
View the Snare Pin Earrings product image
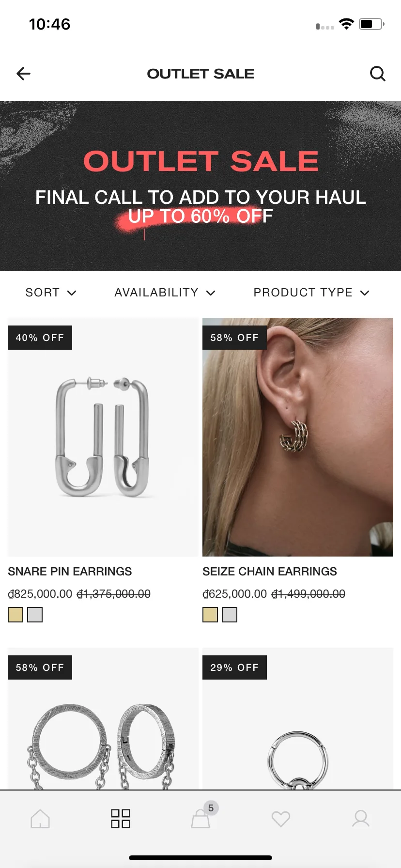coord(103,437)
